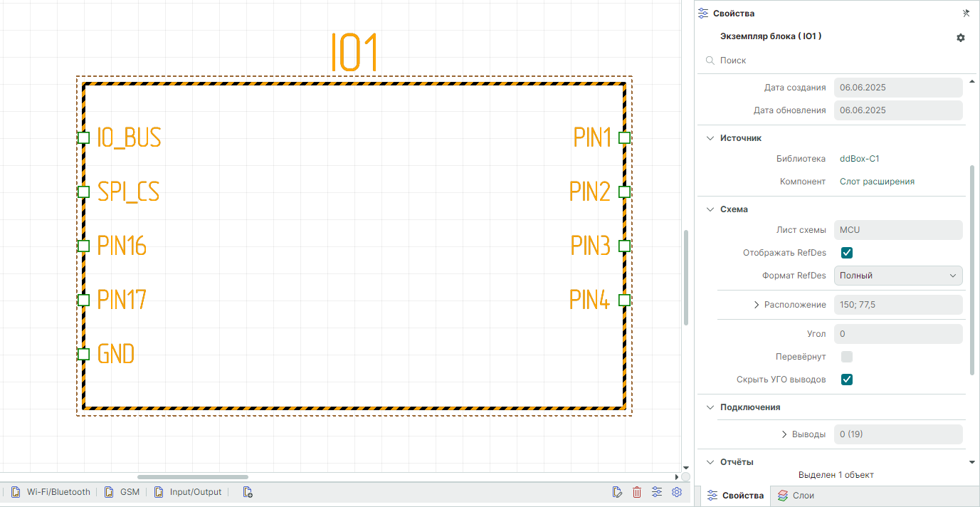980x507 pixels.
Task: Switch to the Слои tab
Action: [x=796, y=496]
